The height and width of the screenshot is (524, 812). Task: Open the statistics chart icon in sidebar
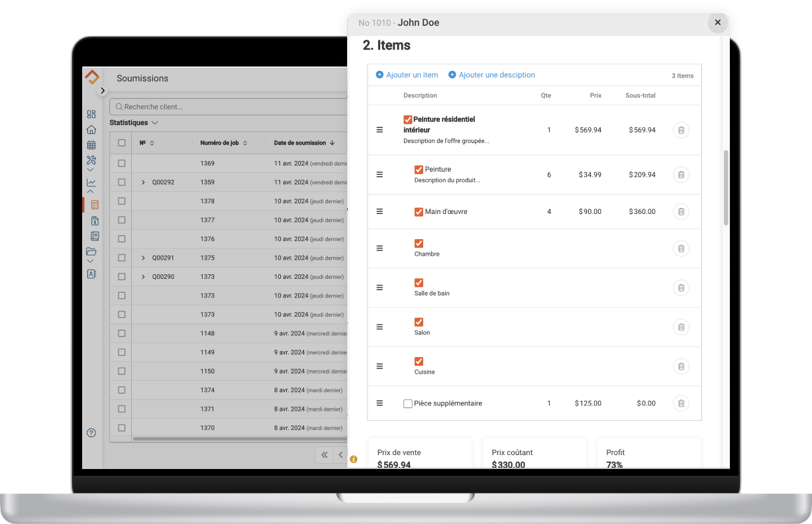tap(90, 181)
